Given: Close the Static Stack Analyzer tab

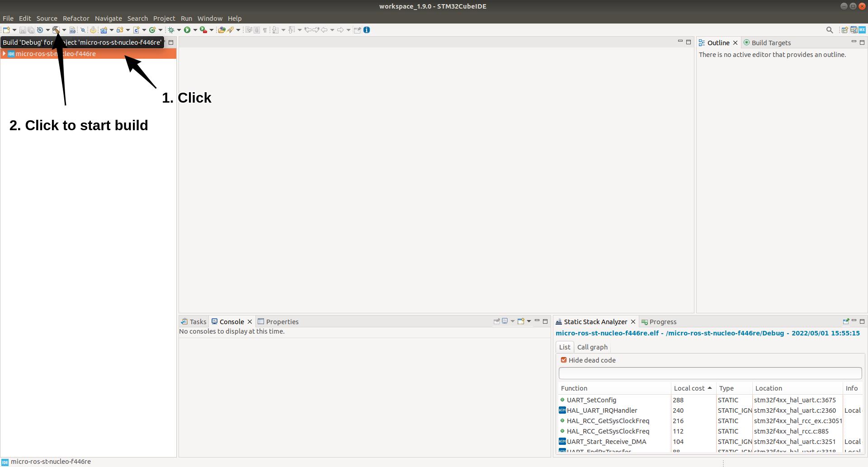Looking at the screenshot, I should [x=633, y=321].
